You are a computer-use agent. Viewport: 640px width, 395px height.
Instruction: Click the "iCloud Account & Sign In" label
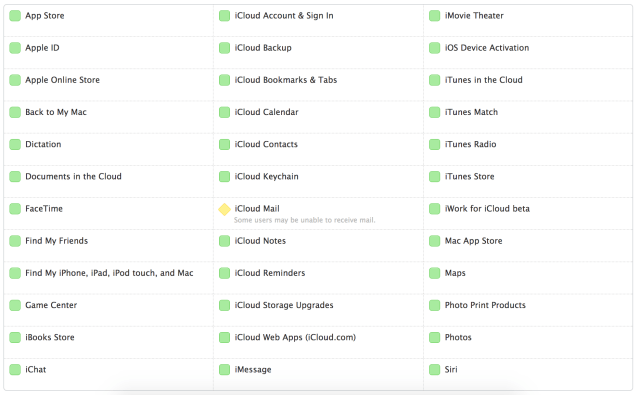284,16
